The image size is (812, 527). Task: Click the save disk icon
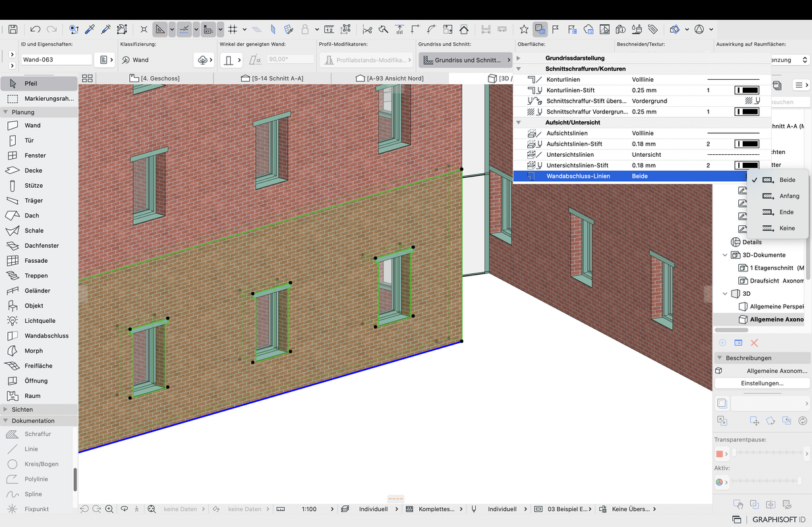(13, 30)
